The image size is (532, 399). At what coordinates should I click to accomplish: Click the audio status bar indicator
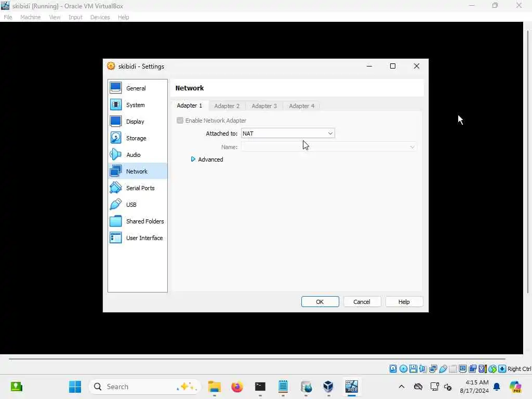click(x=423, y=369)
